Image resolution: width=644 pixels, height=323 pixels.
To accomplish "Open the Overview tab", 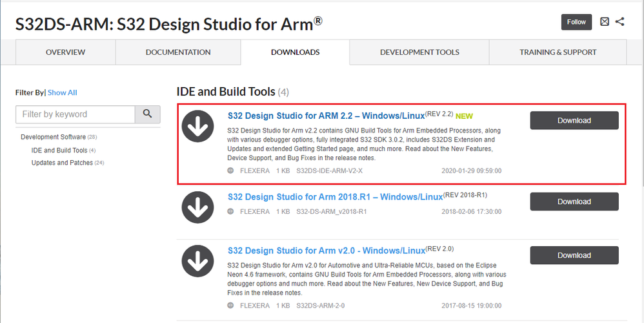I will pos(66,52).
